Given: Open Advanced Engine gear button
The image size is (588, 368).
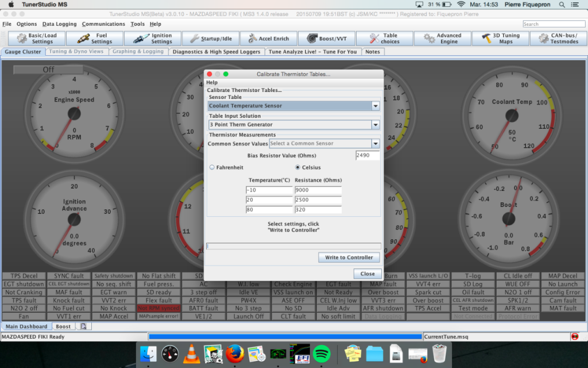Looking at the screenshot, I should click(443, 39).
